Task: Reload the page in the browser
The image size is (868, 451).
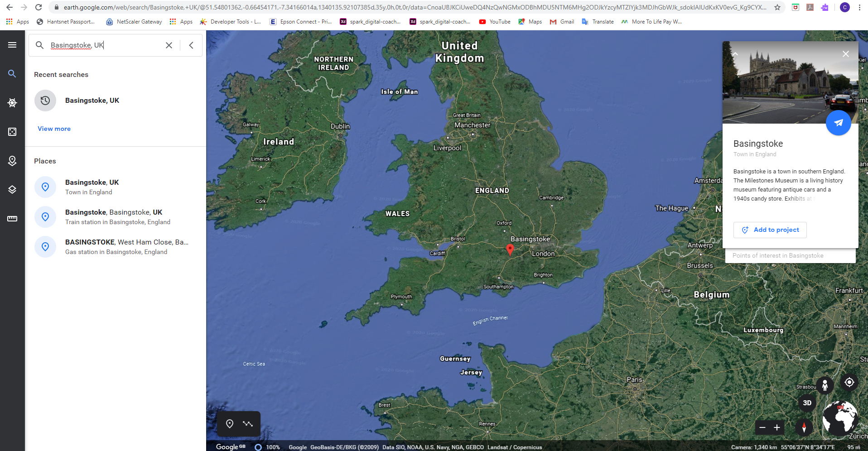Action: click(x=39, y=7)
